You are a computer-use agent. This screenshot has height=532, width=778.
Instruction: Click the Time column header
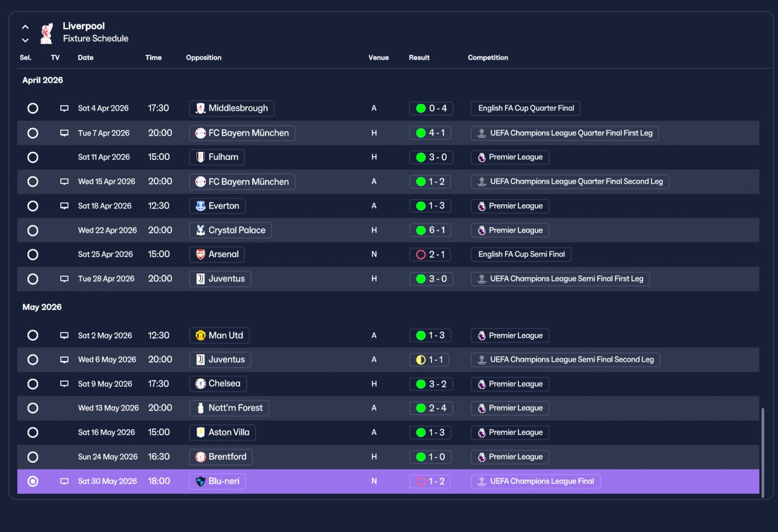pos(154,58)
